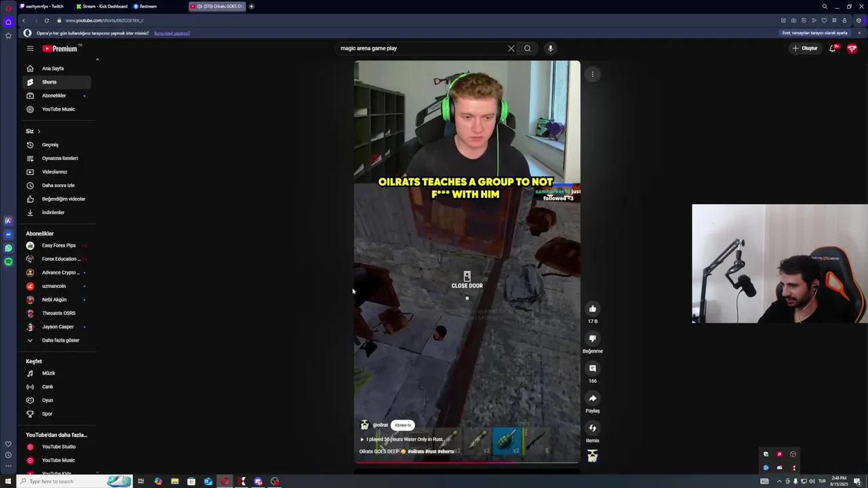The width and height of the screenshot is (868, 488).
Task: Open Beğendiğim videolar
Action: pos(57,199)
